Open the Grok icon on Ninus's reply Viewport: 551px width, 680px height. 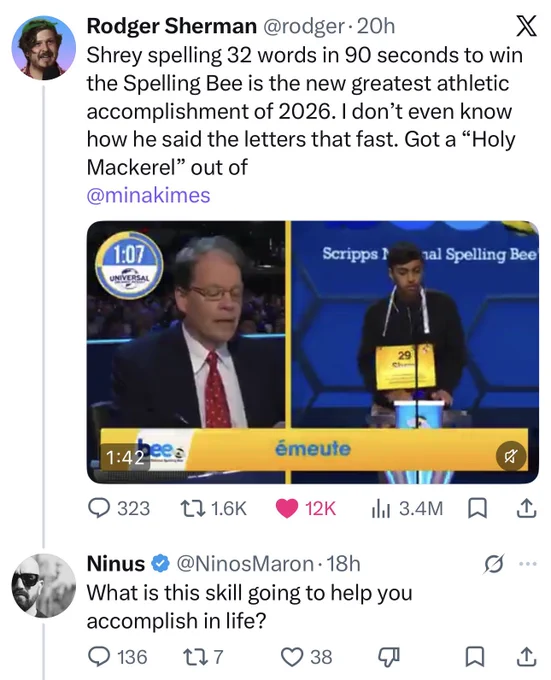(x=494, y=564)
